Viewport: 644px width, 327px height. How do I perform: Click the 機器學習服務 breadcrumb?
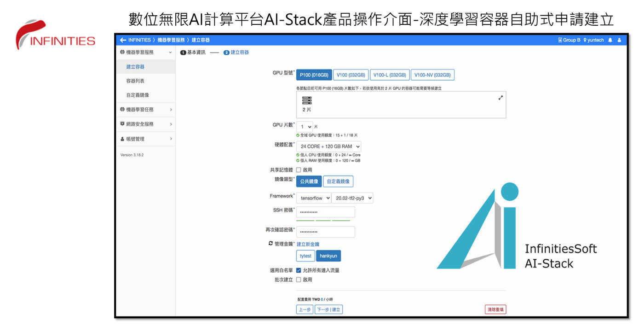[x=171, y=40]
